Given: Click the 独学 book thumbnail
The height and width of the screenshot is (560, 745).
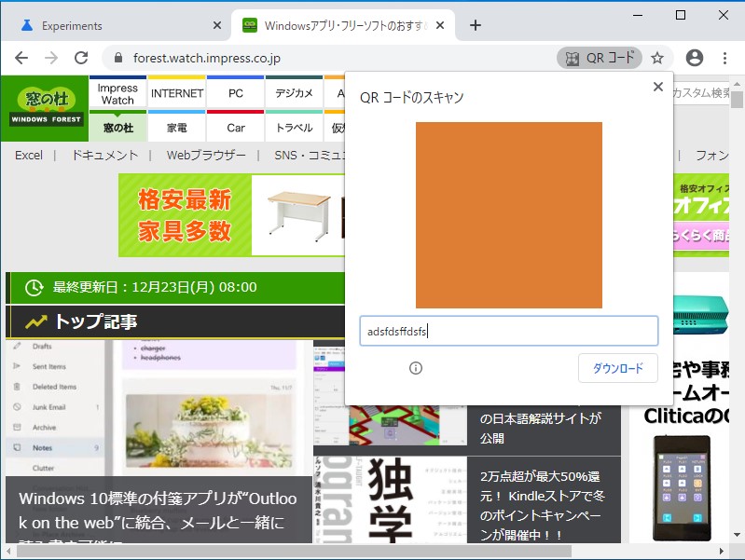Looking at the screenshot, I should pyautogui.click(x=390, y=499).
